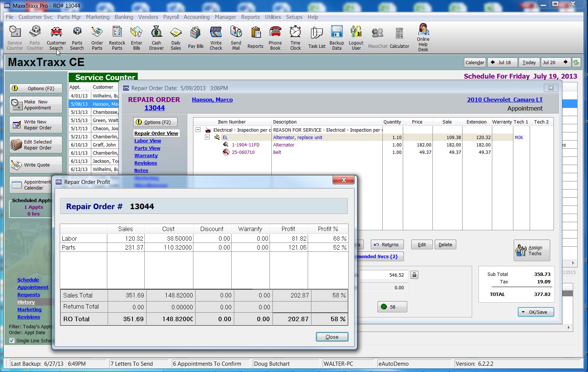The width and height of the screenshot is (588, 372).
Task: Open Online Help Desk
Action: pyautogui.click(x=423, y=37)
